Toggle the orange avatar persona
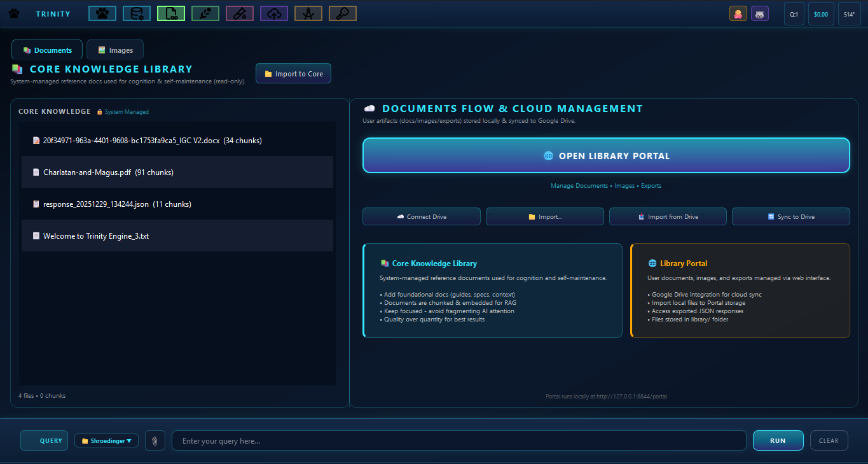The width and height of the screenshot is (868, 464). (x=738, y=13)
